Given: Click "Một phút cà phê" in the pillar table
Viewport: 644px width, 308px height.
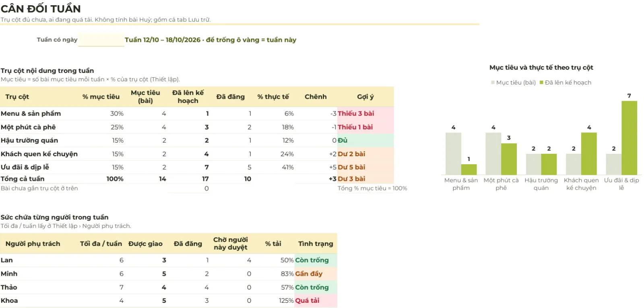Looking at the screenshot, I should click(x=28, y=127).
